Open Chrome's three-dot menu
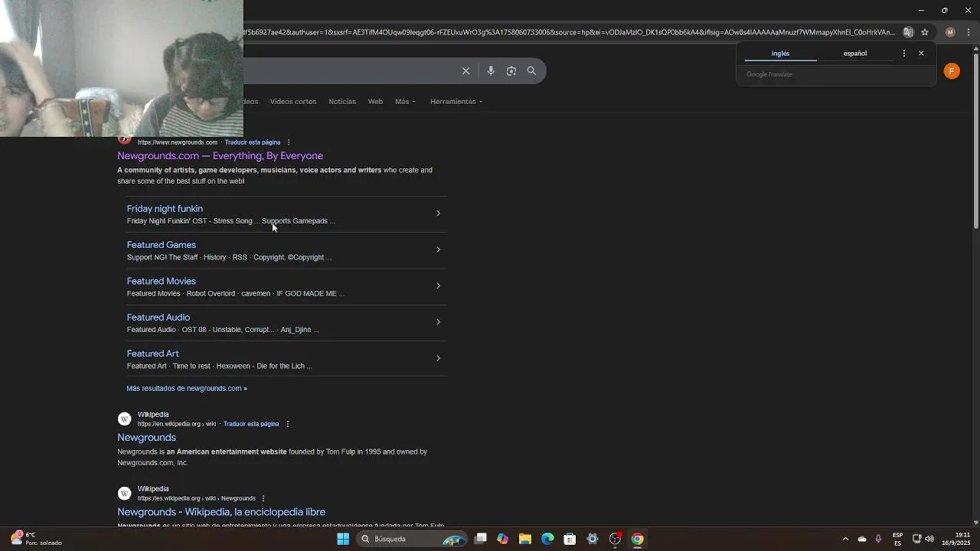980x551 pixels. tap(969, 32)
